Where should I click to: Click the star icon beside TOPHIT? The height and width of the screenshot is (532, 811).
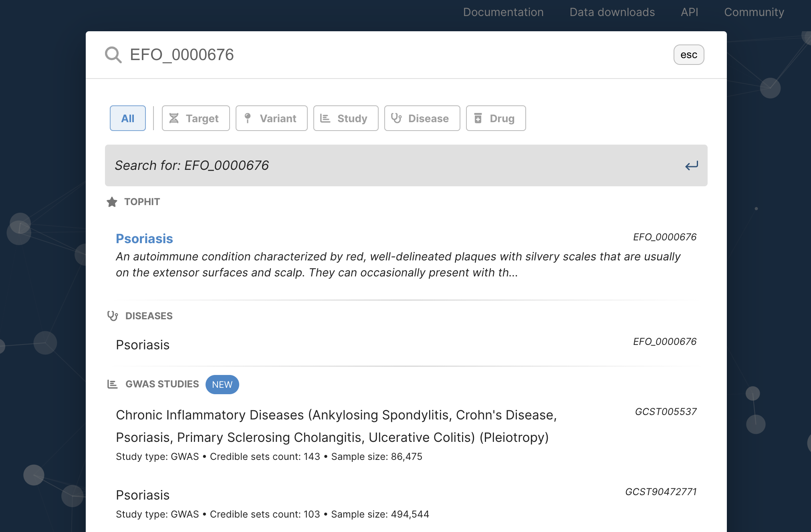(x=112, y=202)
